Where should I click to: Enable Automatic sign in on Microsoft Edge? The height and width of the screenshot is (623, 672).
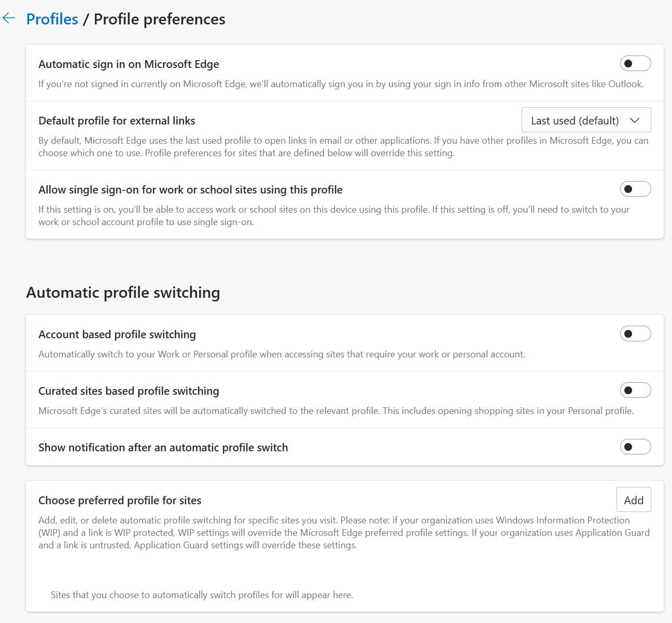point(635,63)
